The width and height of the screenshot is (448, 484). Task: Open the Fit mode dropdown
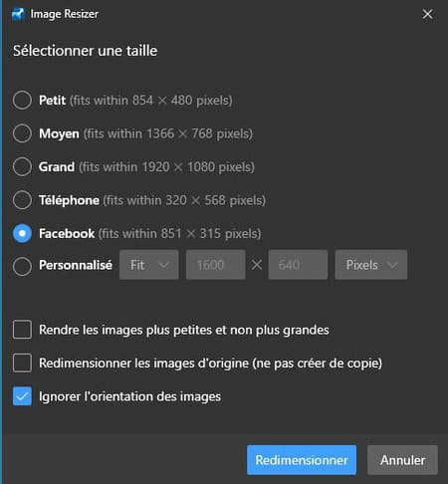click(149, 265)
